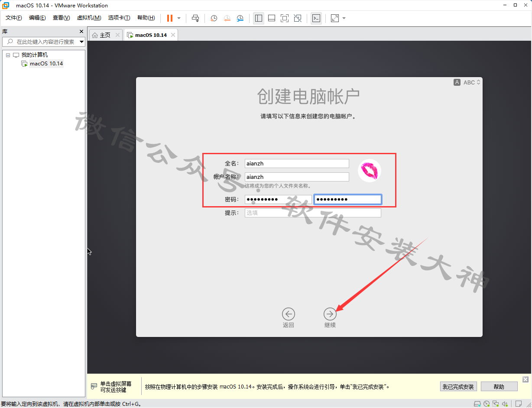Open the 编辑(E) menu
532x408 pixels.
37,18
